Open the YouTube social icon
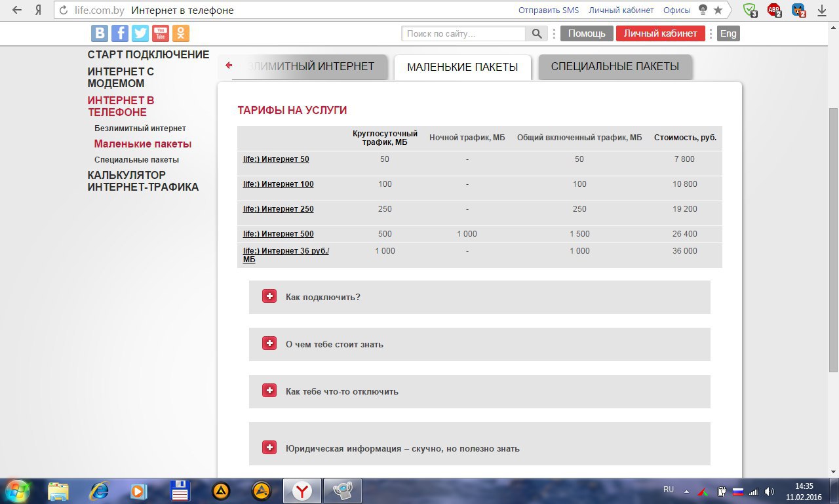This screenshot has width=839, height=504. coord(160,33)
